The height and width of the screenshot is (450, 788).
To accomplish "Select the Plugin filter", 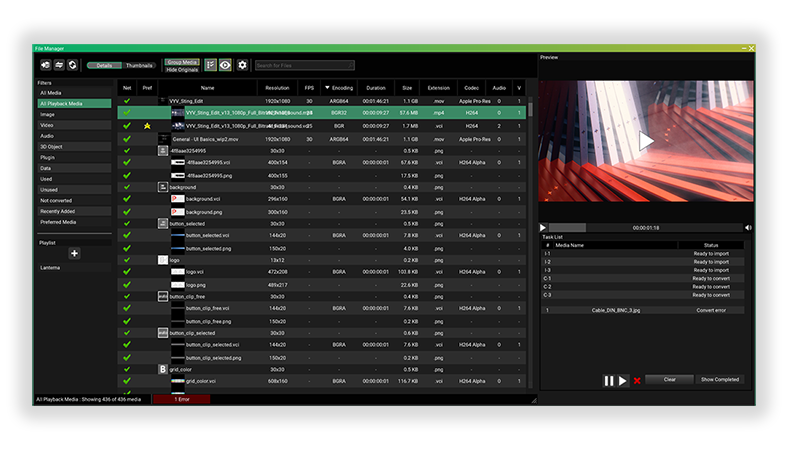I will 74,157.
